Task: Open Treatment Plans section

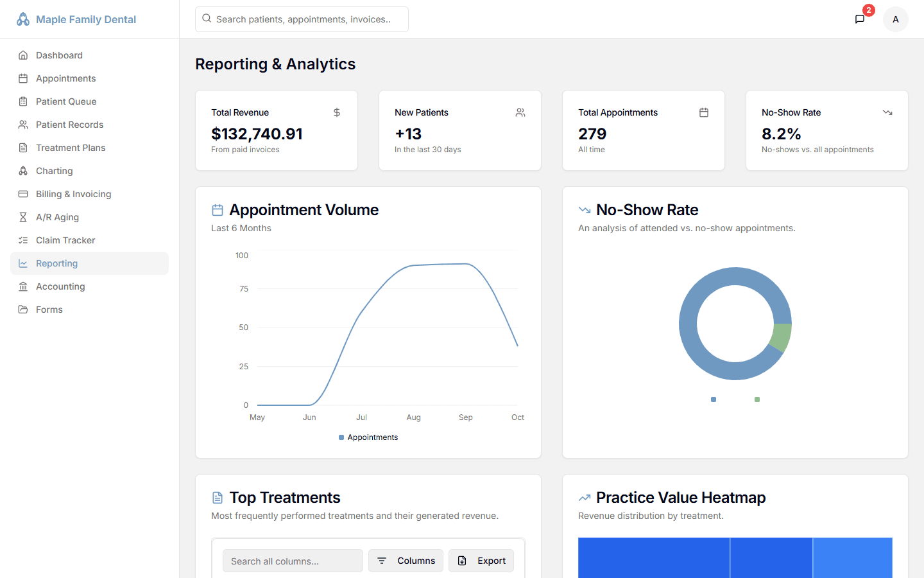Action: click(89, 148)
